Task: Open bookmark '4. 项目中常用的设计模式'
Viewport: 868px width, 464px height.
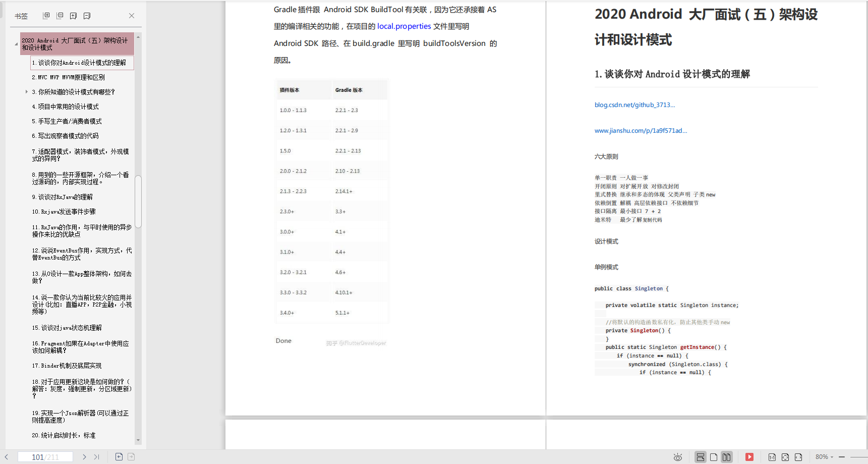Action: tap(66, 107)
